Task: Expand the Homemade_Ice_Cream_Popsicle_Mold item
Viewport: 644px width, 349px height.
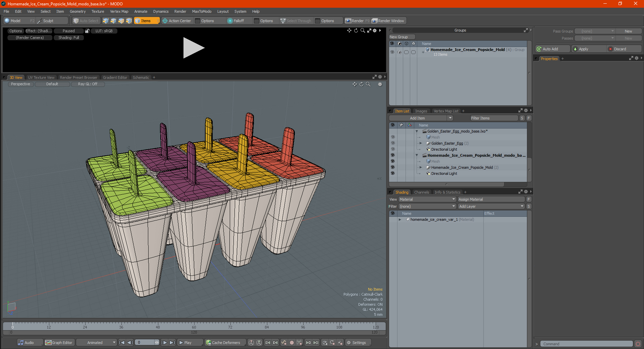Action: coord(421,167)
